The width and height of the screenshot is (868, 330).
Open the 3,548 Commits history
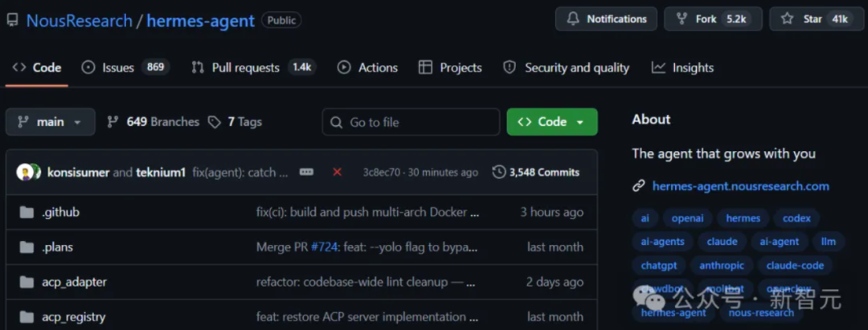[536, 172]
